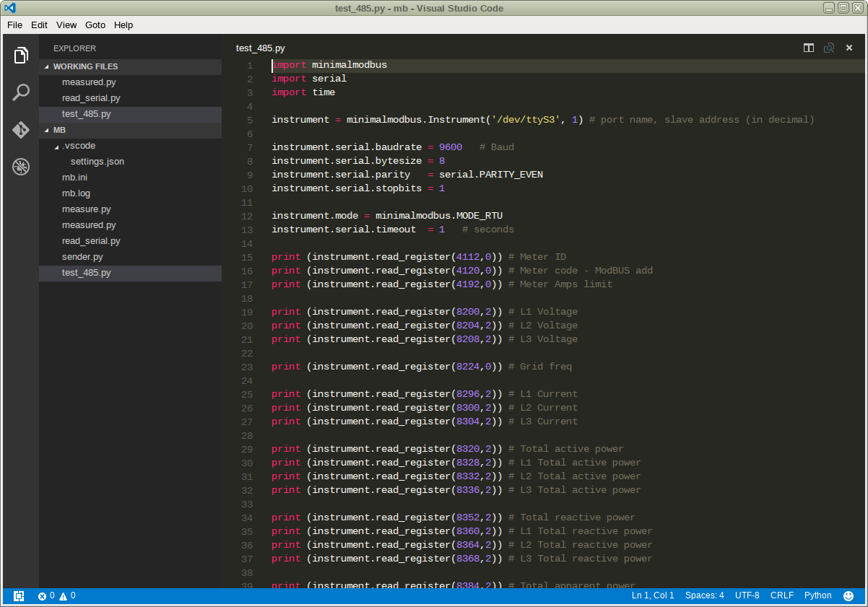
Task: Click the Spaces: 4 indentation setting
Action: (x=704, y=595)
